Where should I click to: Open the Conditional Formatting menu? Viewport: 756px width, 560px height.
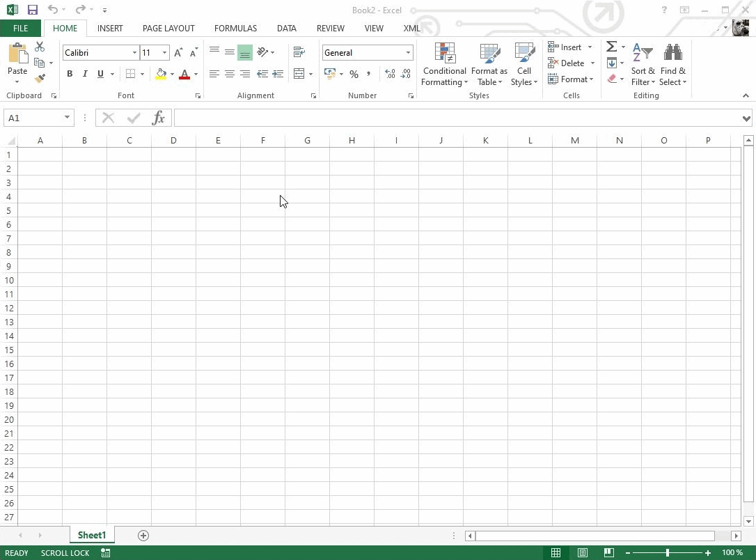tap(444, 65)
